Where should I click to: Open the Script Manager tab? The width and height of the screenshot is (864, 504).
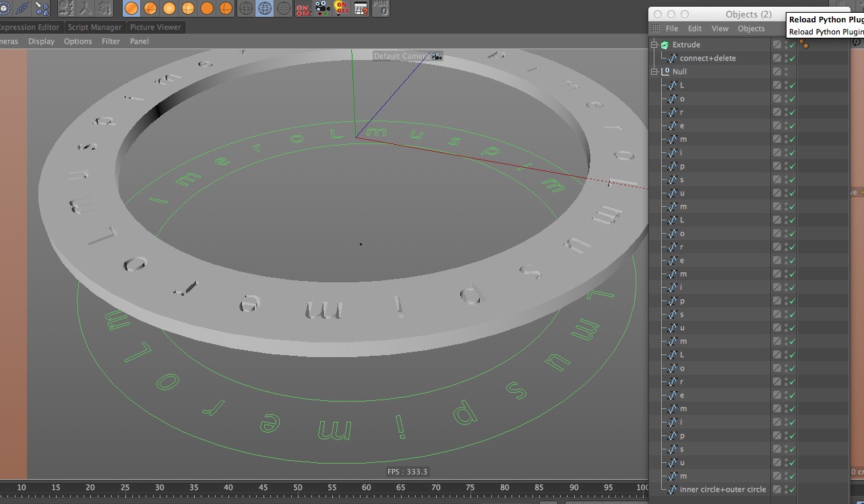click(95, 27)
